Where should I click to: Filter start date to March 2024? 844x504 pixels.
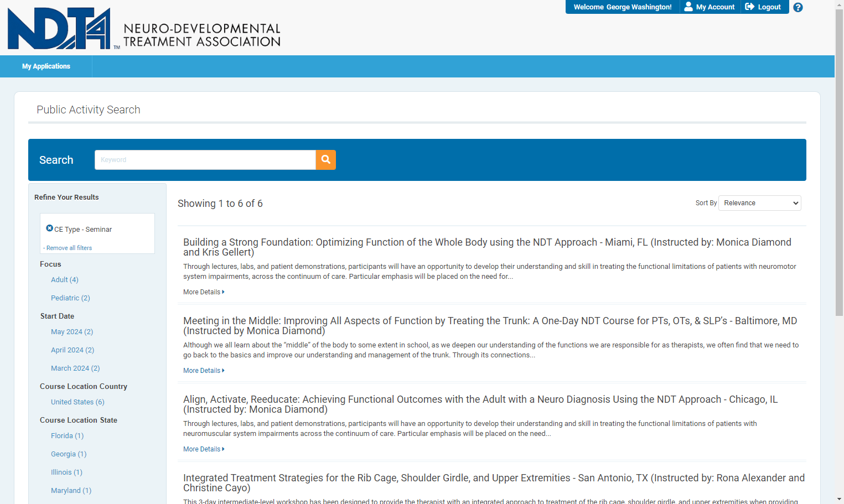pyautogui.click(x=75, y=368)
